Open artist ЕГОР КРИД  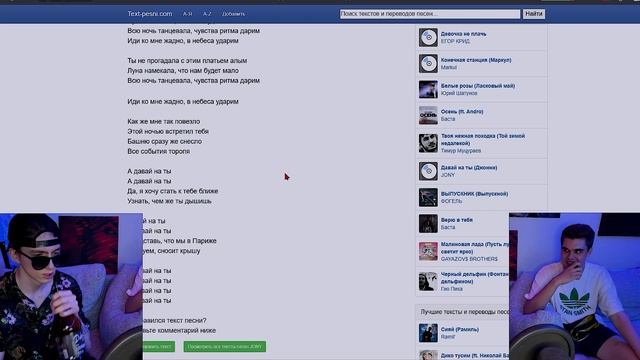point(455,41)
